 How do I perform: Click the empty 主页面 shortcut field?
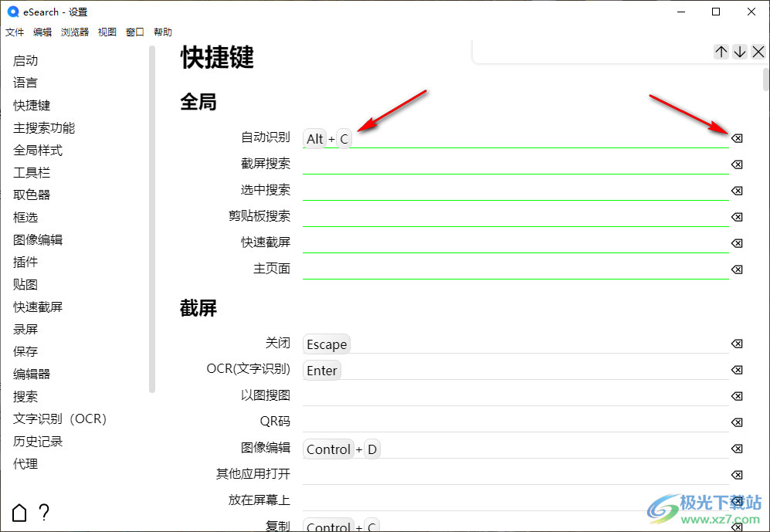pos(516,269)
